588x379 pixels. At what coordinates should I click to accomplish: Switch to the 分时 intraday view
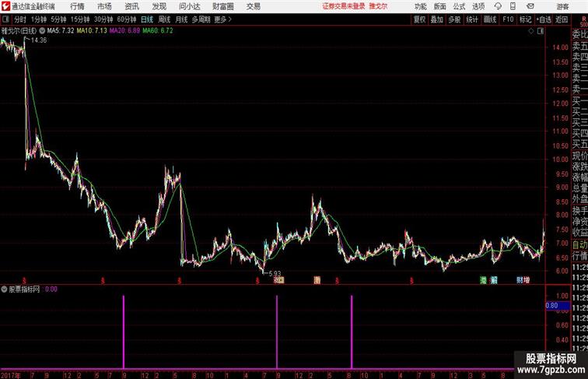tap(20, 19)
